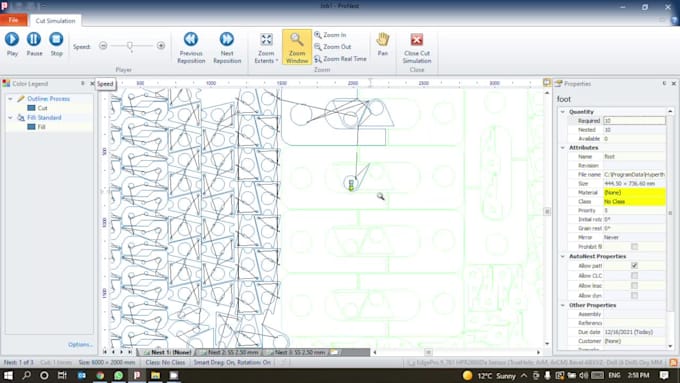Pin the Properties panel
This screenshot has width=680, height=383.
(x=664, y=83)
